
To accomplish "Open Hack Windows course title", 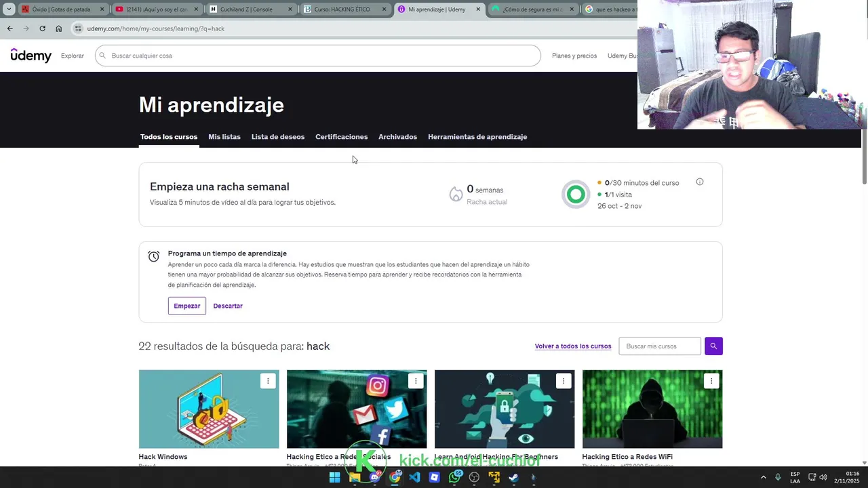I will (163, 457).
